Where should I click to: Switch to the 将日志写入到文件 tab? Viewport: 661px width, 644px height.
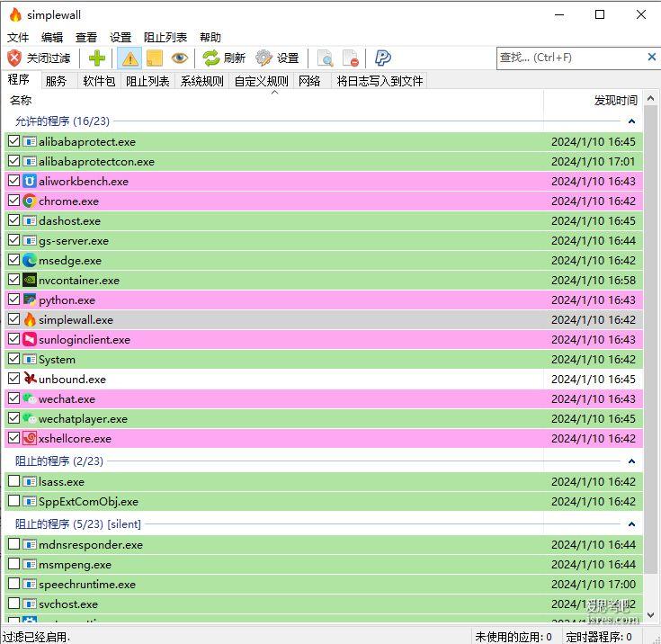click(x=380, y=81)
